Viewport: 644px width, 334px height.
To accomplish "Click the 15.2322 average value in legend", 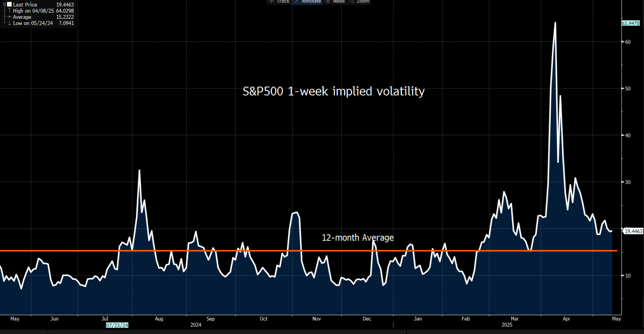I will click(x=65, y=17).
